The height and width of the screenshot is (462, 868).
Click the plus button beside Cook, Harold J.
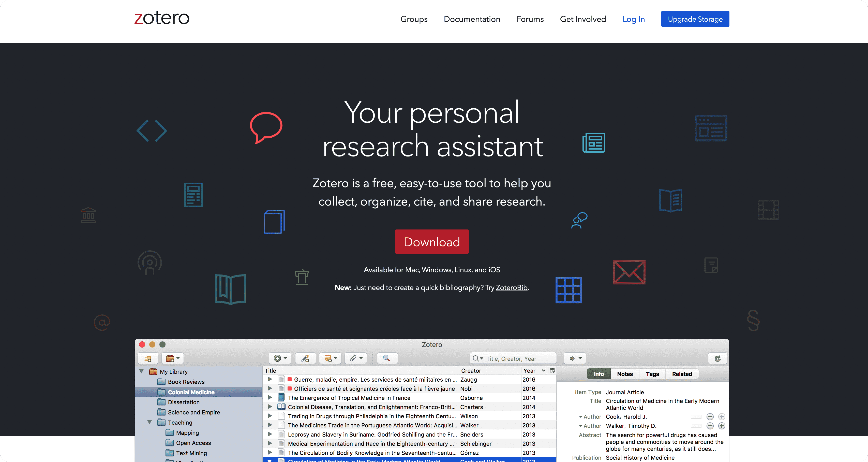pos(721,417)
